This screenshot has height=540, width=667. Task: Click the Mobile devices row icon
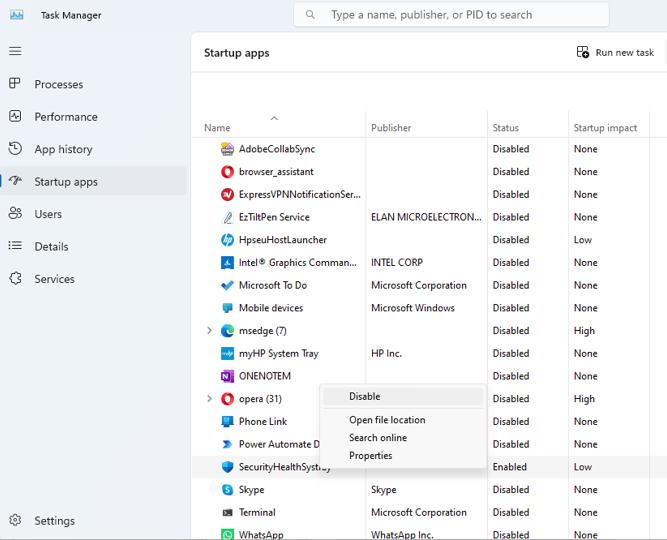pyautogui.click(x=227, y=308)
